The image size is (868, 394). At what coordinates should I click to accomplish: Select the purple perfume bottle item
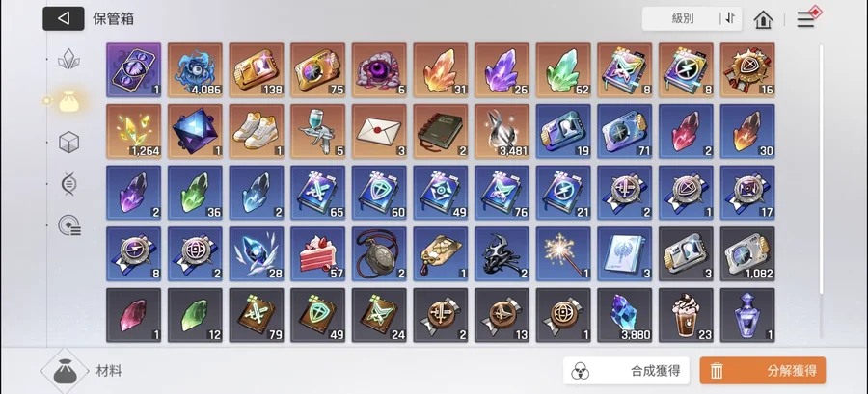click(747, 315)
